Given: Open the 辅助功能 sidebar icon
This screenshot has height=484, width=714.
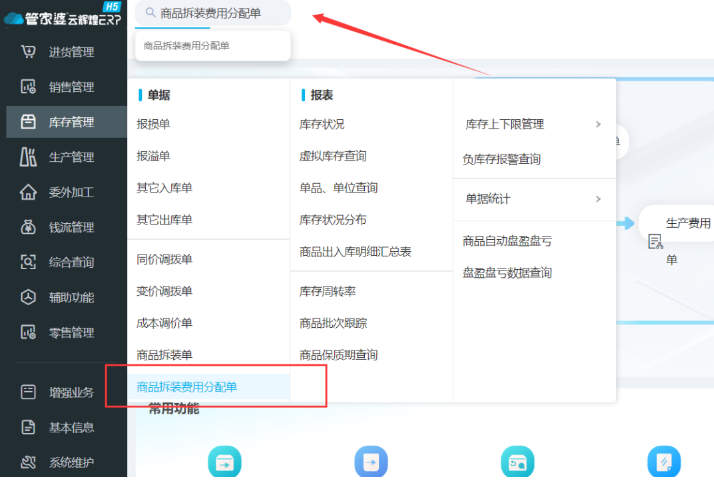Looking at the screenshot, I should click(x=29, y=297).
